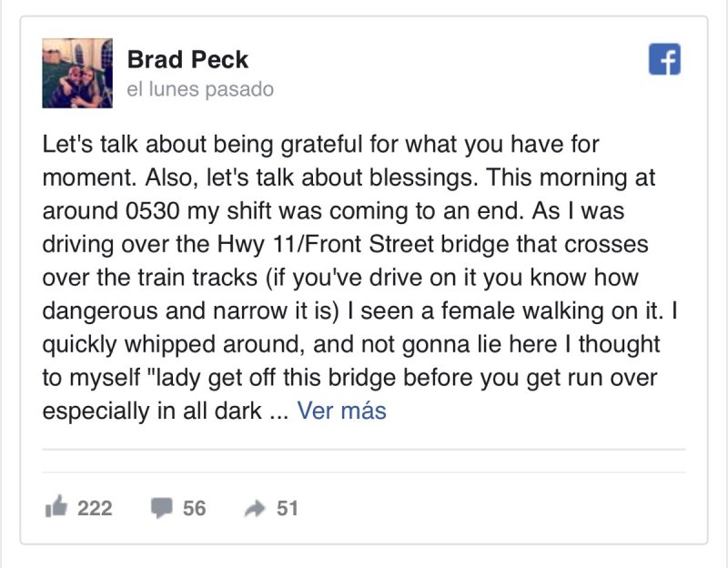Open comments via the speech bubble icon
The width and height of the screenshot is (728, 568).
point(162,508)
